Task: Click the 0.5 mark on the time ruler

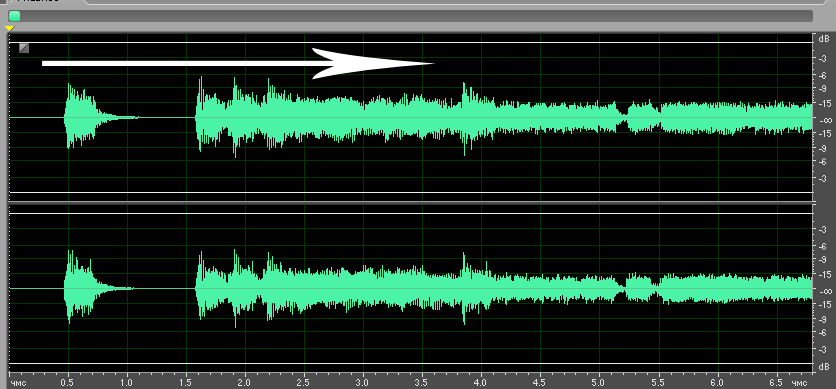Action: [67, 383]
